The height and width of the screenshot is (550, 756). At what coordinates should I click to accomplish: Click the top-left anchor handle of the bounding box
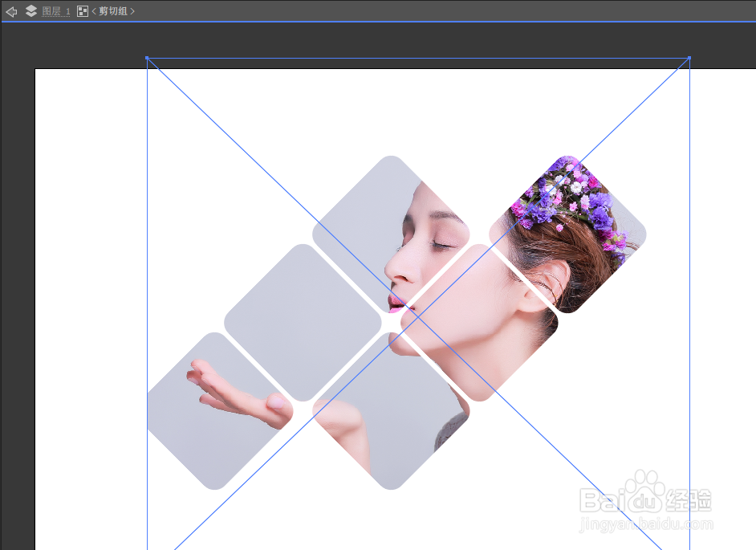[147, 58]
